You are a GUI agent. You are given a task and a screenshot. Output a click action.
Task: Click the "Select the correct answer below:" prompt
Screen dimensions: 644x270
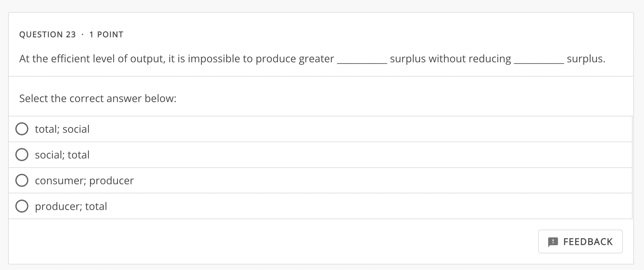[97, 98]
